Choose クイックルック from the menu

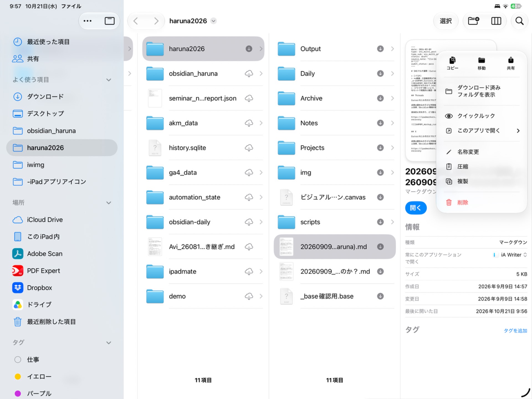482,116
